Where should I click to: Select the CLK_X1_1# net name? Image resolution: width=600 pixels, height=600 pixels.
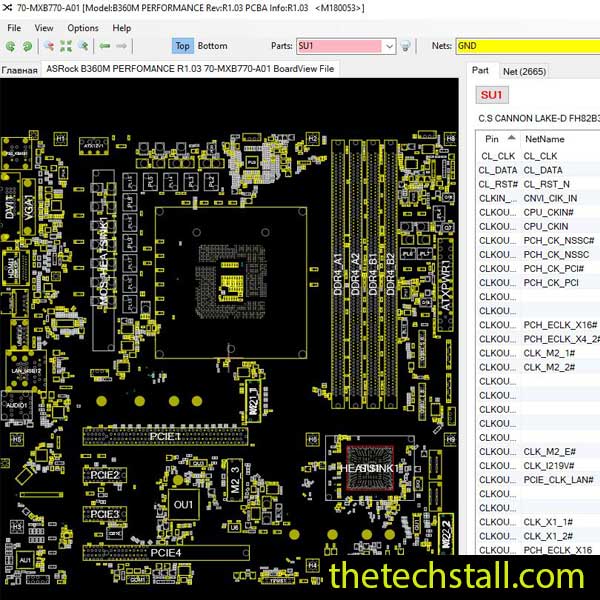(548, 522)
